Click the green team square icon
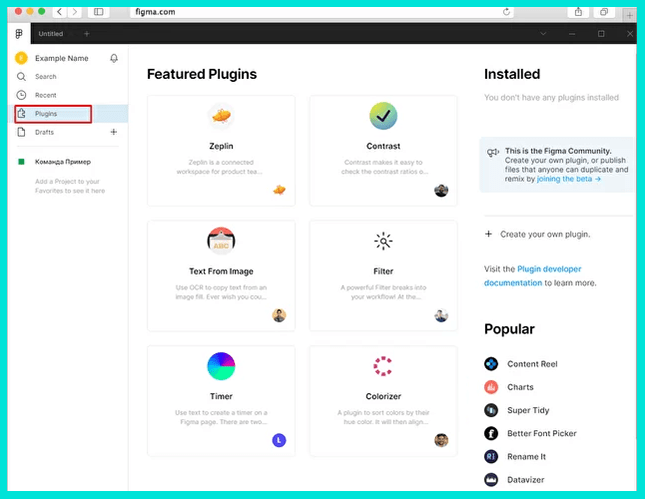 21,162
